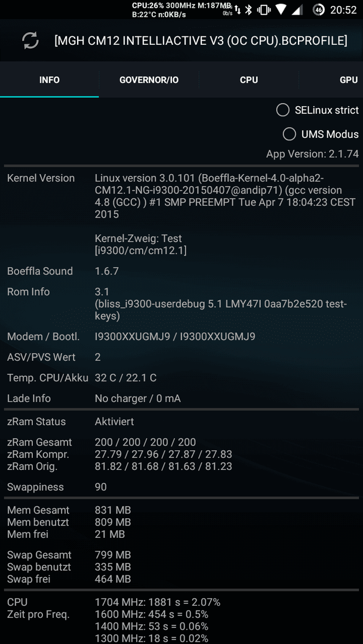Tap the zRam Status Aktiviert row
363x644 pixels.
pyautogui.click(x=181, y=422)
